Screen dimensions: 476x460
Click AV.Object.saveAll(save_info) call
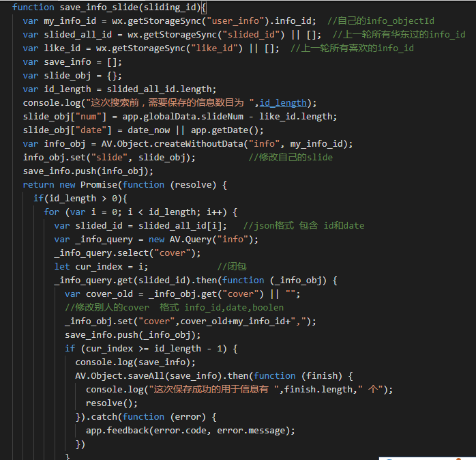pyautogui.click(x=149, y=376)
